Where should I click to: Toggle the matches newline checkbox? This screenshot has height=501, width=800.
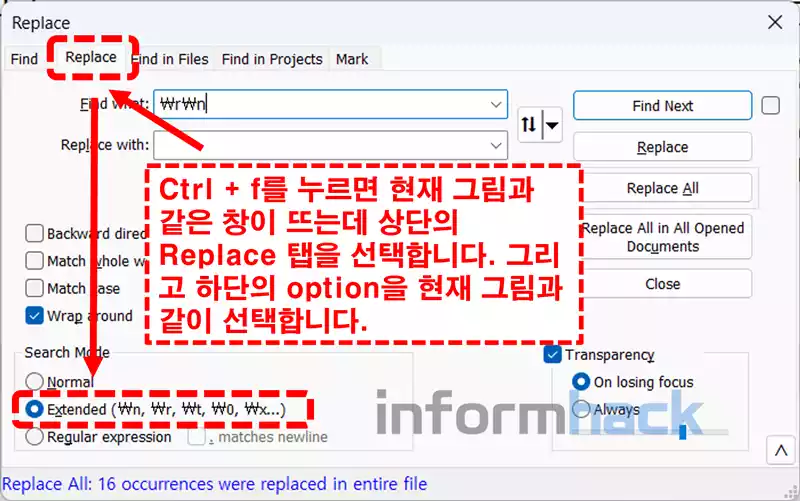[196, 437]
